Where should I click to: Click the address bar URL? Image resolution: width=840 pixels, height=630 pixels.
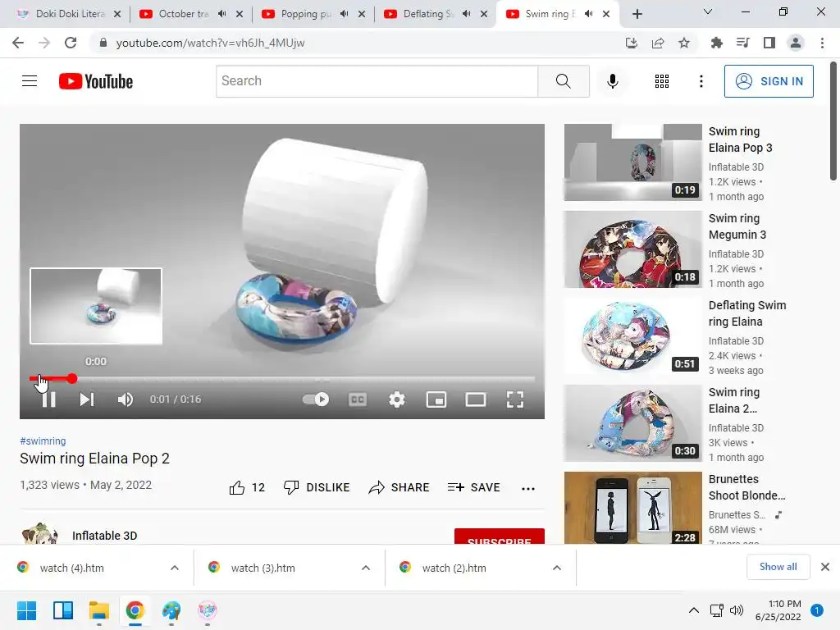210,43
